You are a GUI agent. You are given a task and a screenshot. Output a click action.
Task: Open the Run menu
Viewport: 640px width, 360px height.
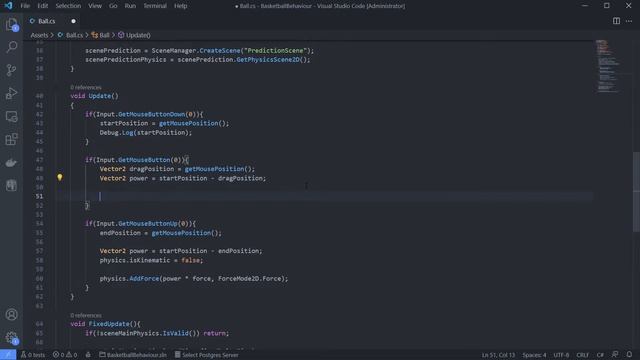tap(130, 6)
